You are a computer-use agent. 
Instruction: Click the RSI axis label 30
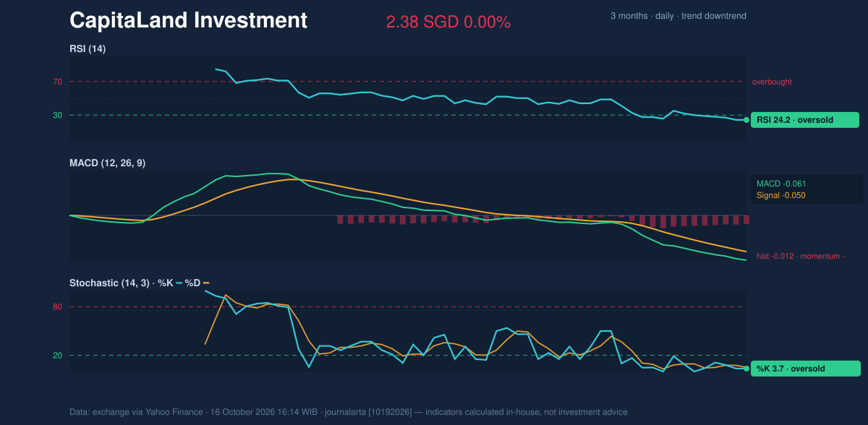57,115
